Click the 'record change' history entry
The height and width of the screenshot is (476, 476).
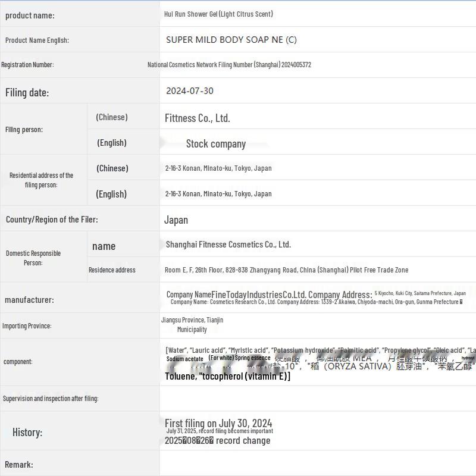tap(217, 441)
